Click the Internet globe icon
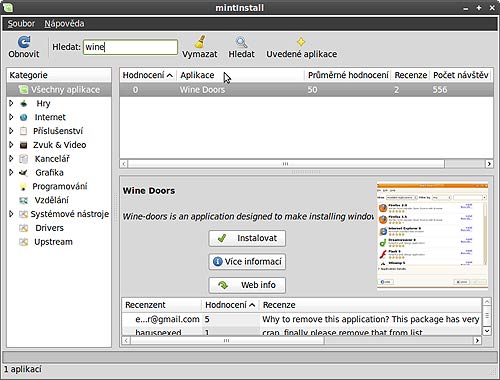The height and width of the screenshot is (380, 500). click(23, 117)
